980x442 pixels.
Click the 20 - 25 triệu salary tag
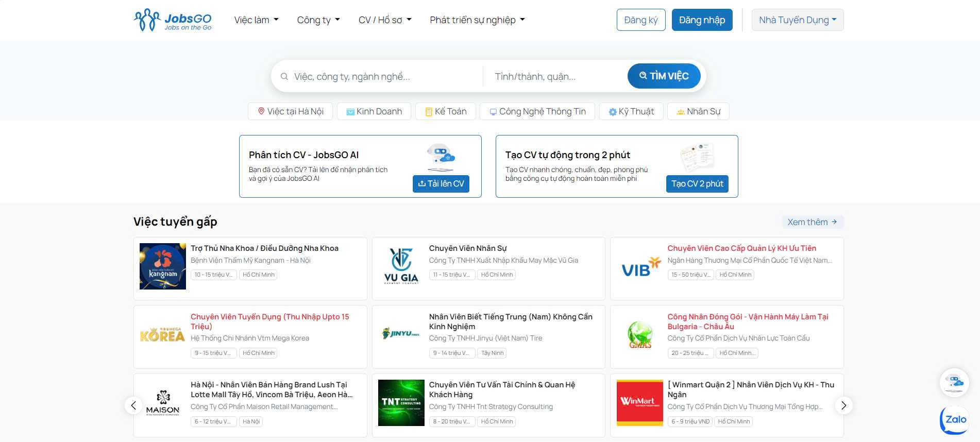pyautogui.click(x=690, y=353)
